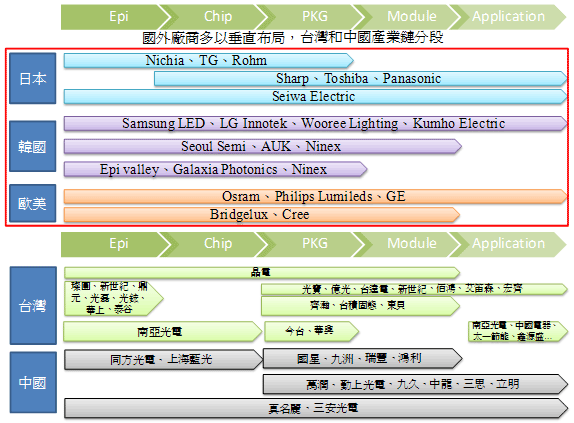The width and height of the screenshot is (574, 423).
Task: Select the 韓國 region label box
Action: click(33, 146)
